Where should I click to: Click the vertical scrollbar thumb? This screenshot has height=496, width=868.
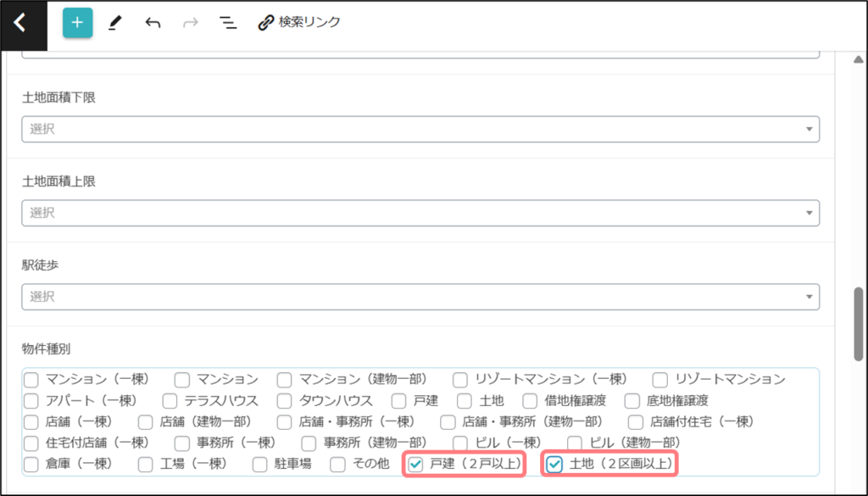pyautogui.click(x=858, y=324)
